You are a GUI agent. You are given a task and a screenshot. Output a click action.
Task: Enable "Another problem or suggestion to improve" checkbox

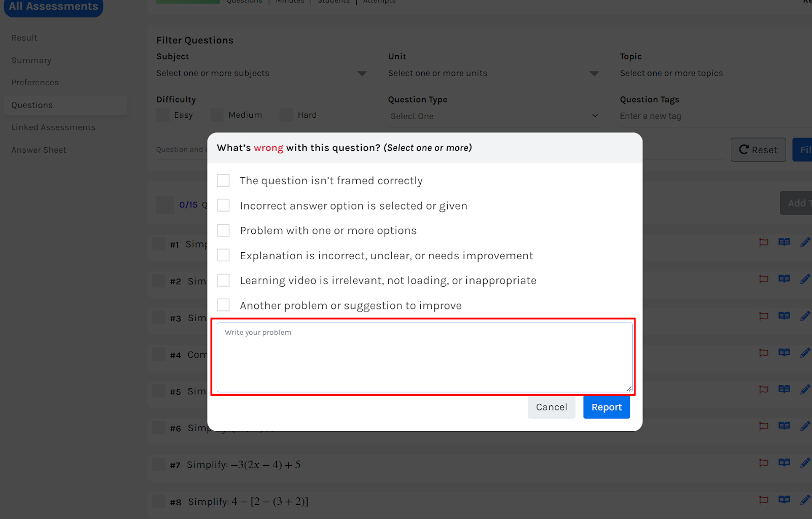coord(223,305)
